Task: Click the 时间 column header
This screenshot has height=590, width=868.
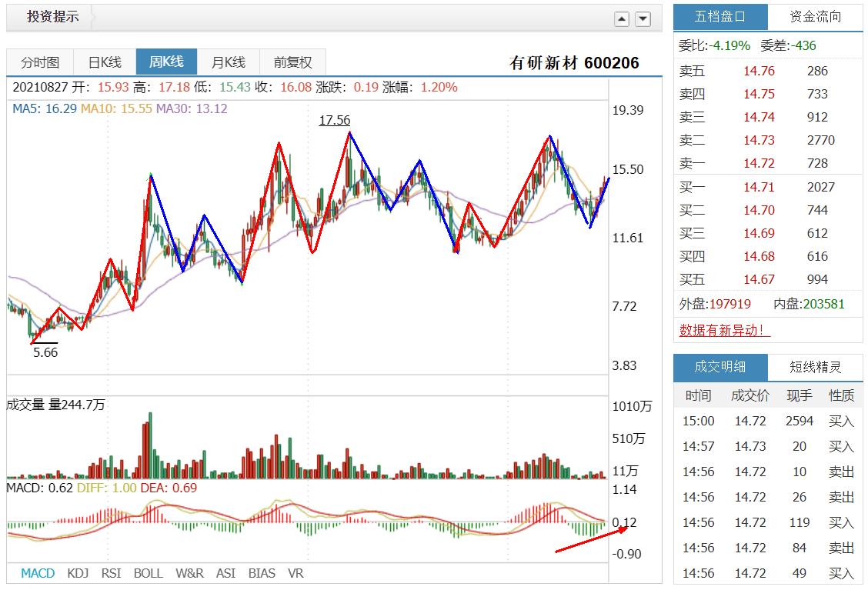Action: (x=698, y=395)
